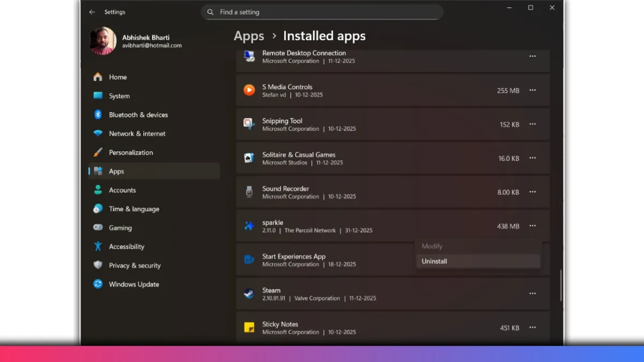The image size is (644, 362).
Task: Click the 16.0 KB size value
Action: point(509,158)
